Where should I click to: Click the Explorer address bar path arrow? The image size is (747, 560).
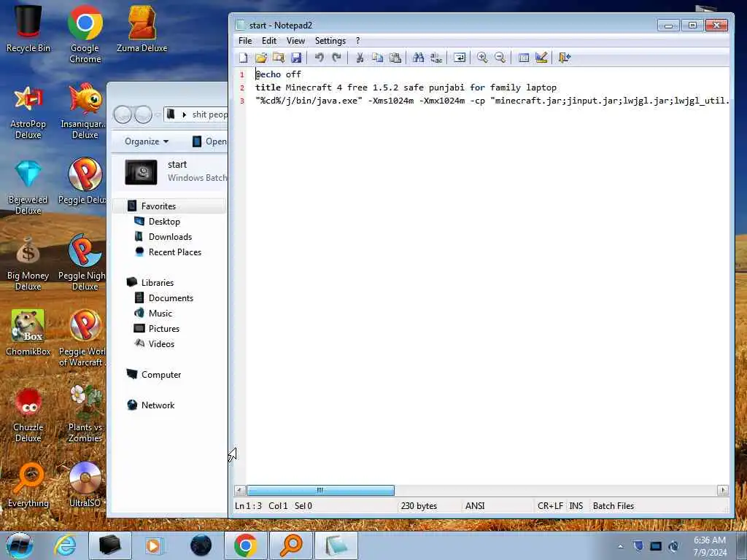185,114
